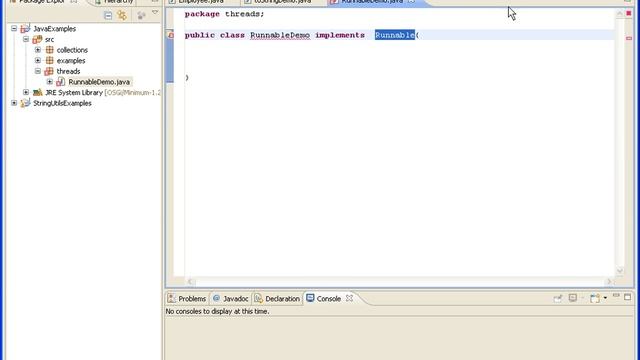
Task: Select the threads package label
Action: (x=68, y=71)
